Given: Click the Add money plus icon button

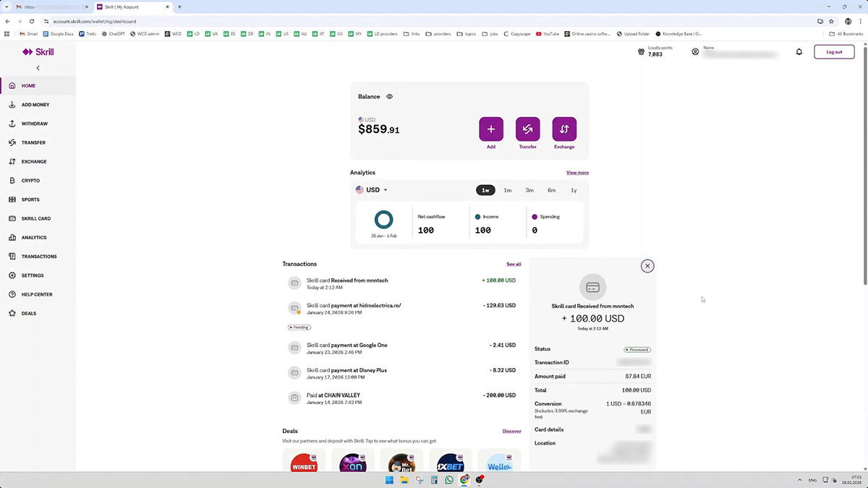Looking at the screenshot, I should coord(490,129).
